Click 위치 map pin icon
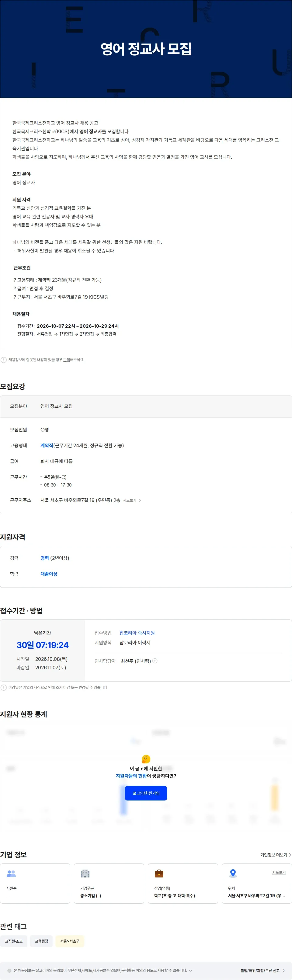 233,874
